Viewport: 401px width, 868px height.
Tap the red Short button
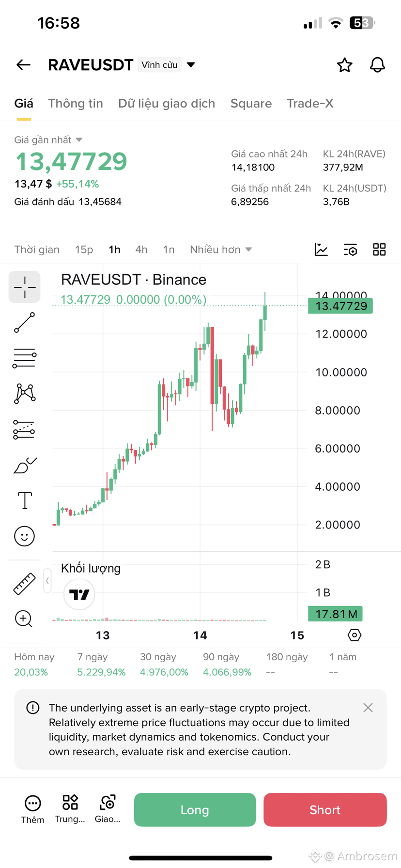tap(325, 810)
